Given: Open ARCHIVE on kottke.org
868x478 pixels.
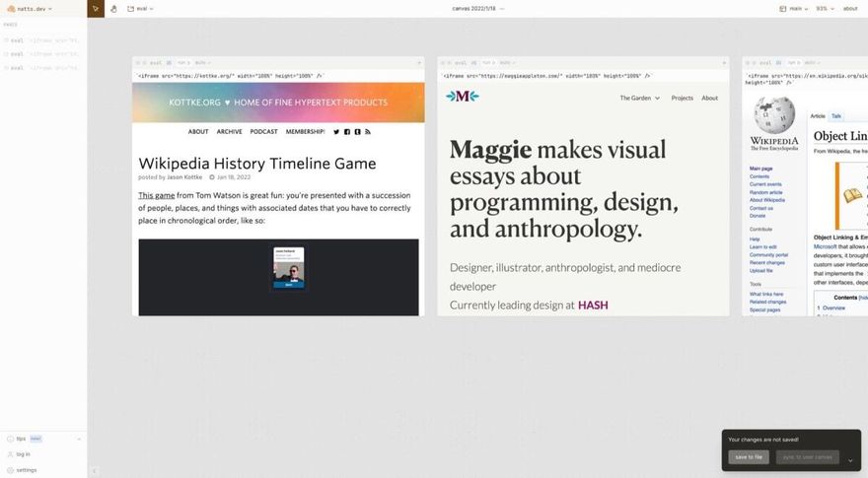Looking at the screenshot, I should pos(229,132).
